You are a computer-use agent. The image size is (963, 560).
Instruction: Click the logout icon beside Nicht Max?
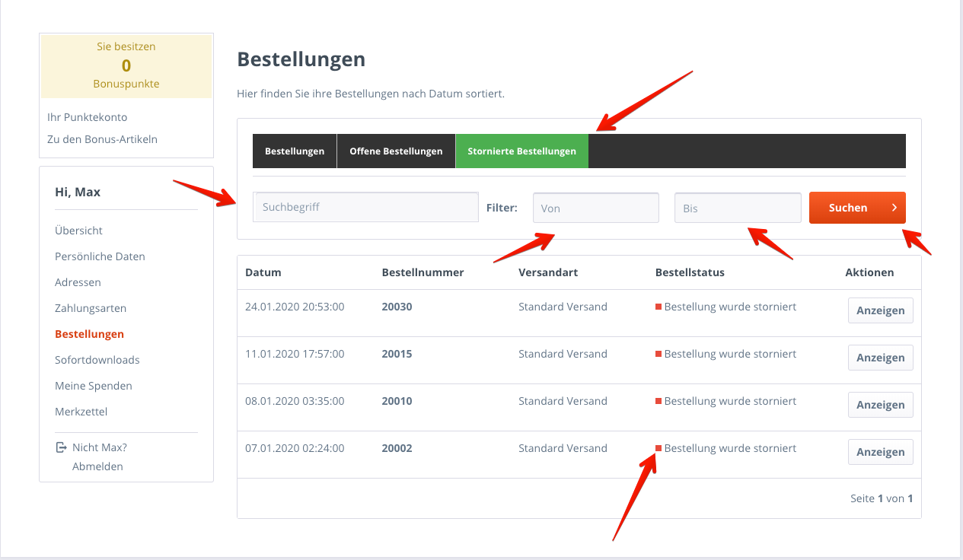point(61,447)
